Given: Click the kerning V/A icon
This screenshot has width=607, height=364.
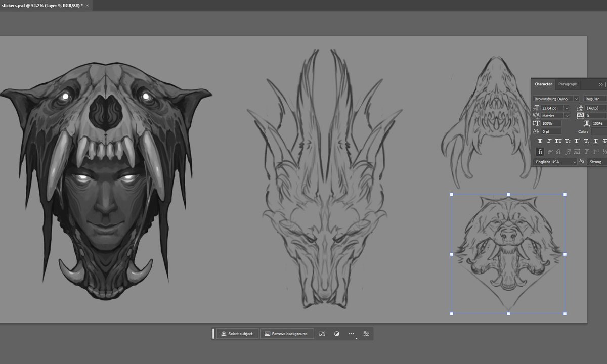Looking at the screenshot, I should [536, 116].
